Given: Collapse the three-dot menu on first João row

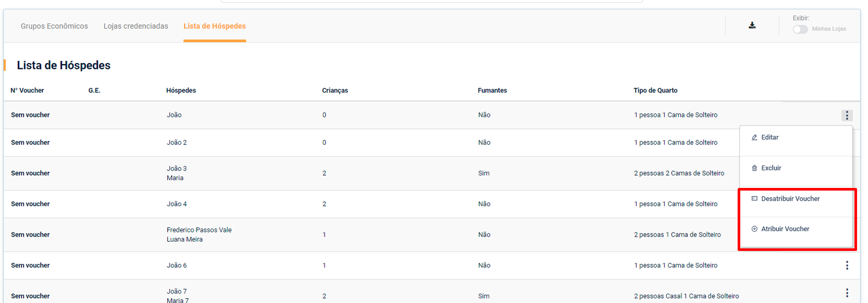Looking at the screenshot, I should pyautogui.click(x=847, y=115).
